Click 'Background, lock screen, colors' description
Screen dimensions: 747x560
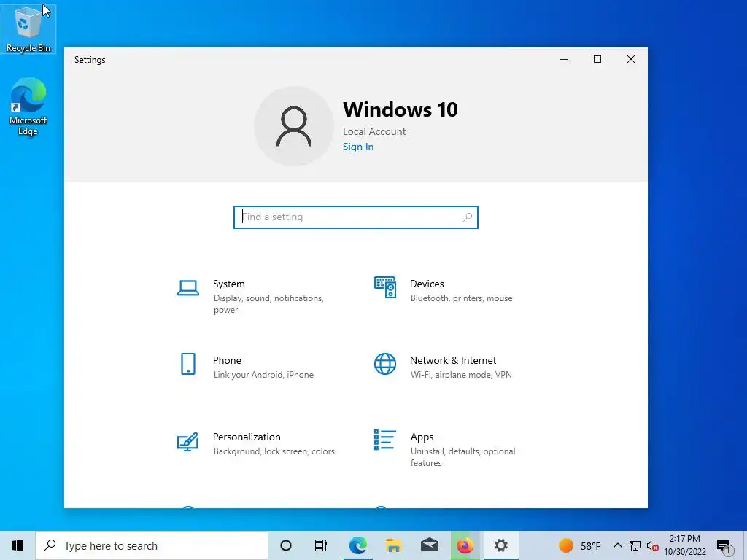pyautogui.click(x=274, y=451)
